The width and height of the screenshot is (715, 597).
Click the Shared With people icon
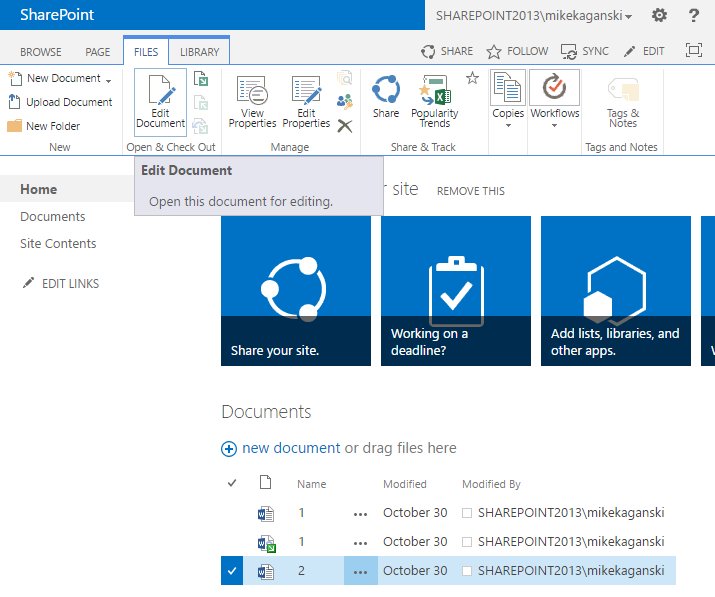tap(345, 102)
